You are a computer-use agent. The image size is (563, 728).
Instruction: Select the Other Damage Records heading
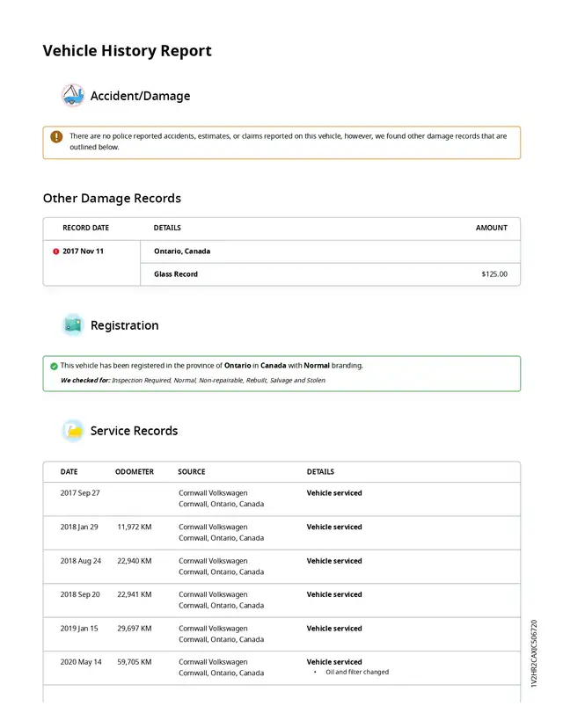coord(112,199)
